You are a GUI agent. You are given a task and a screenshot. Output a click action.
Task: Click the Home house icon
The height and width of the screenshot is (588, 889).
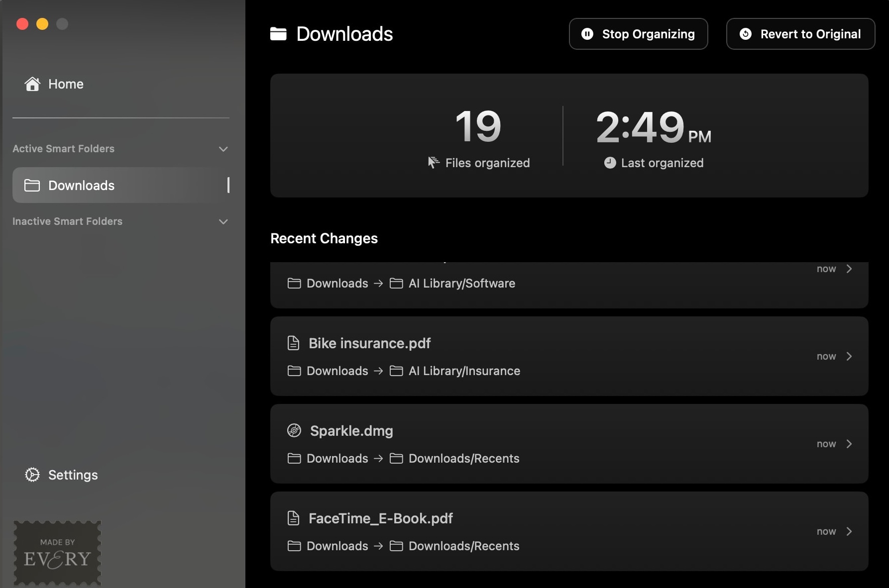click(32, 84)
